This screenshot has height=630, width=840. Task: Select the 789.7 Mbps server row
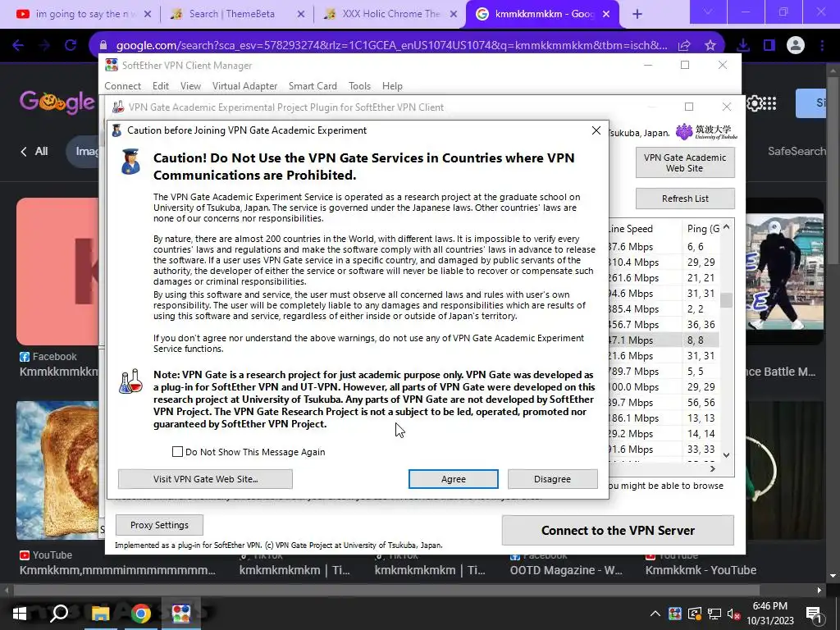coord(663,372)
